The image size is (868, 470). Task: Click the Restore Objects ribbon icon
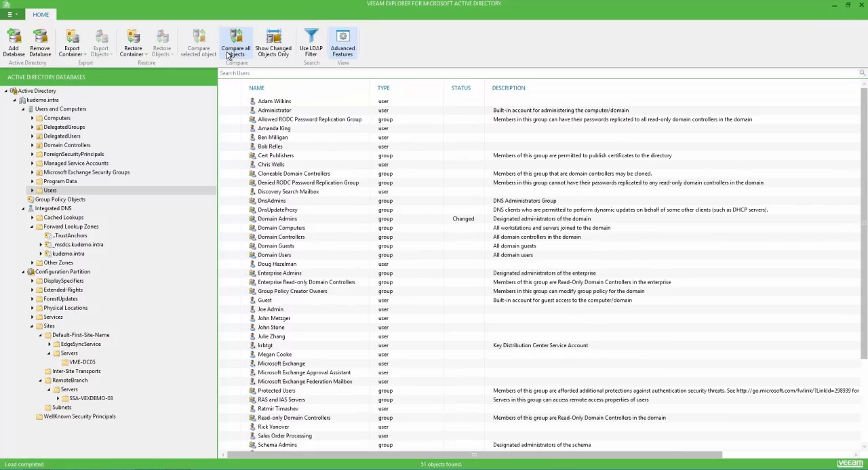(x=162, y=36)
